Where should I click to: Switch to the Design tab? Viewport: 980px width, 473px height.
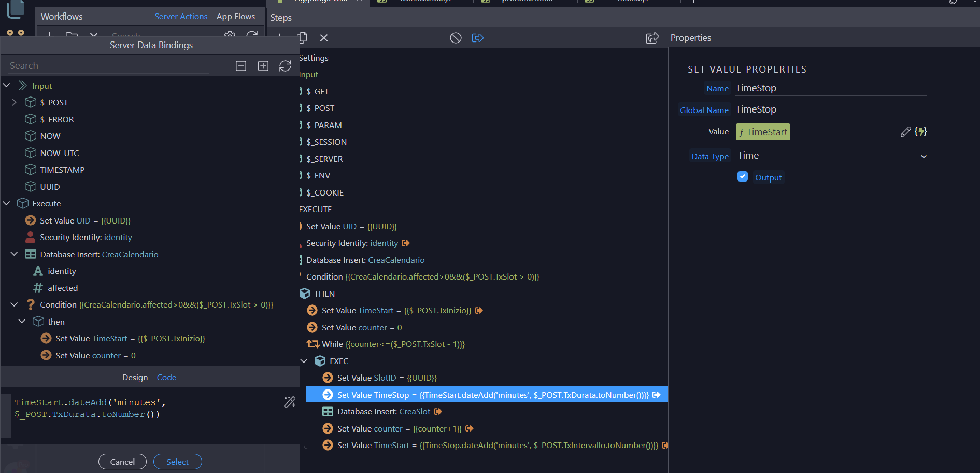click(135, 378)
